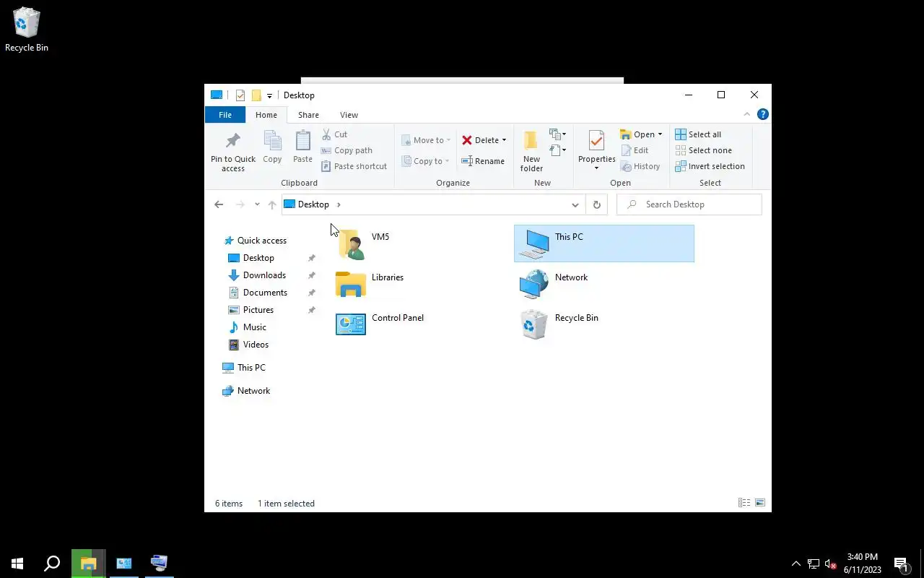
Task: Click the Edit command in Open group
Action: 635,150
